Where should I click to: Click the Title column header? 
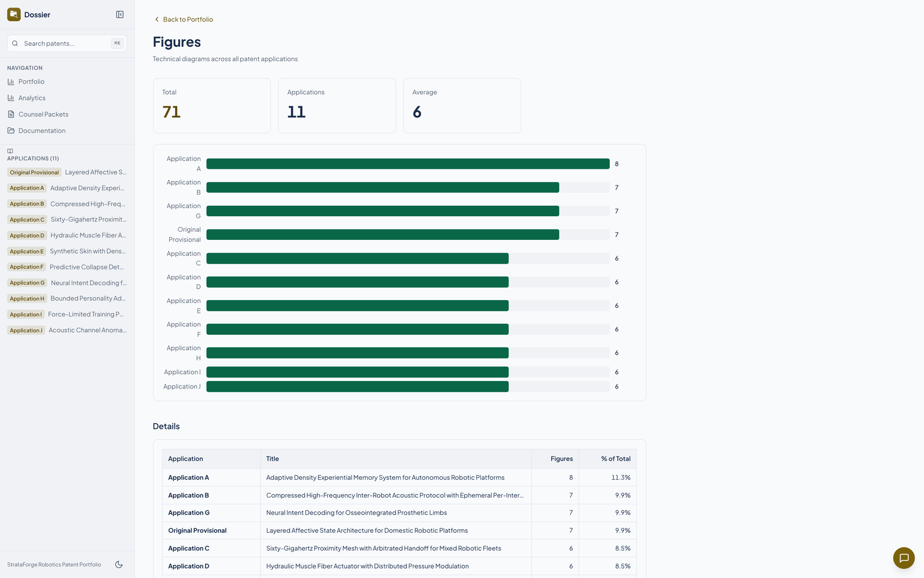(396, 459)
